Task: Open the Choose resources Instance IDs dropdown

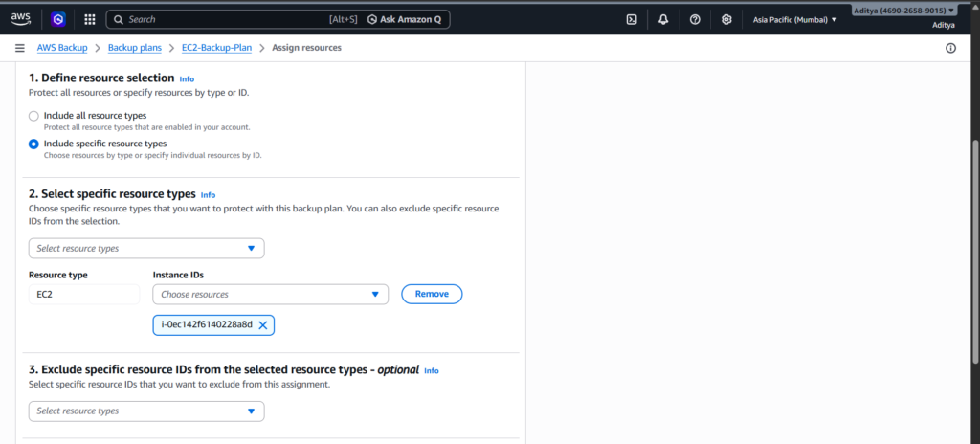Action: pos(270,294)
